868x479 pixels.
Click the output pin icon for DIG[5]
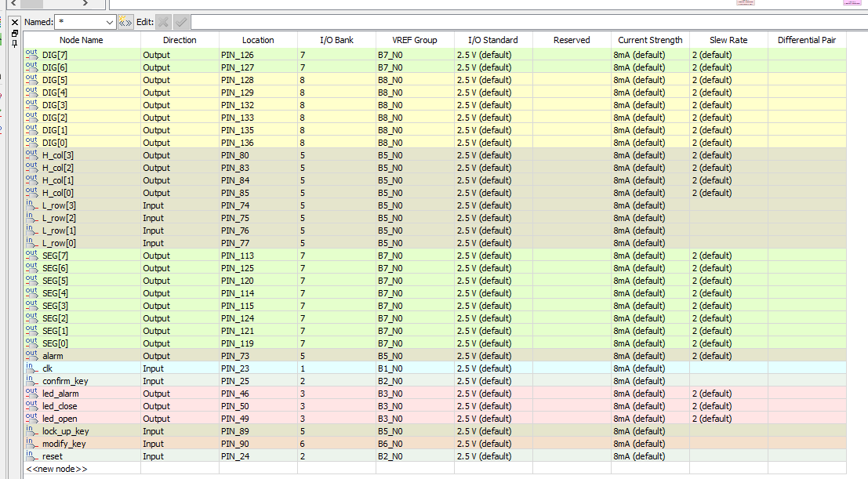tap(31, 79)
